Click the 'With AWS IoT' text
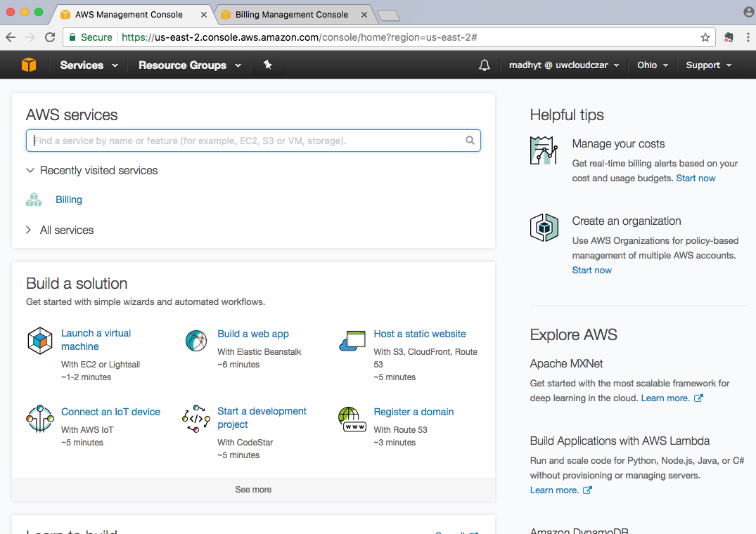 tap(87, 430)
